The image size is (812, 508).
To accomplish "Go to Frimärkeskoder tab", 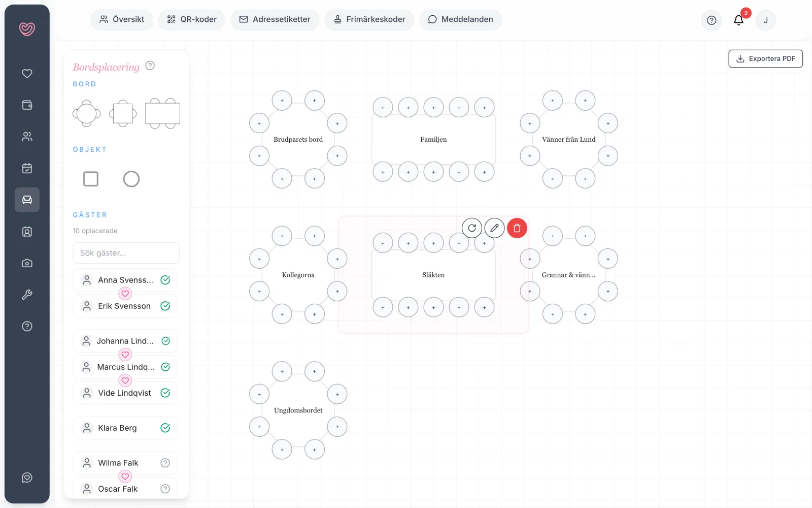I will 369,19.
